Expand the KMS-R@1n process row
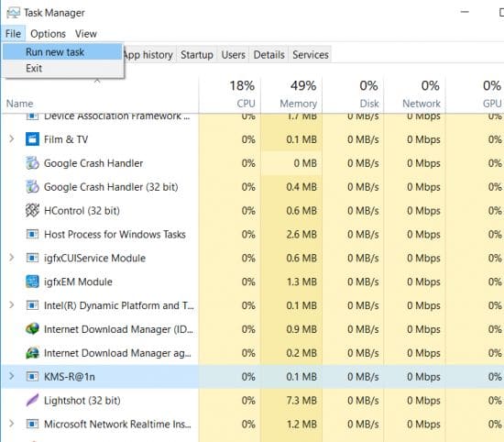The image size is (504, 442). (12, 376)
